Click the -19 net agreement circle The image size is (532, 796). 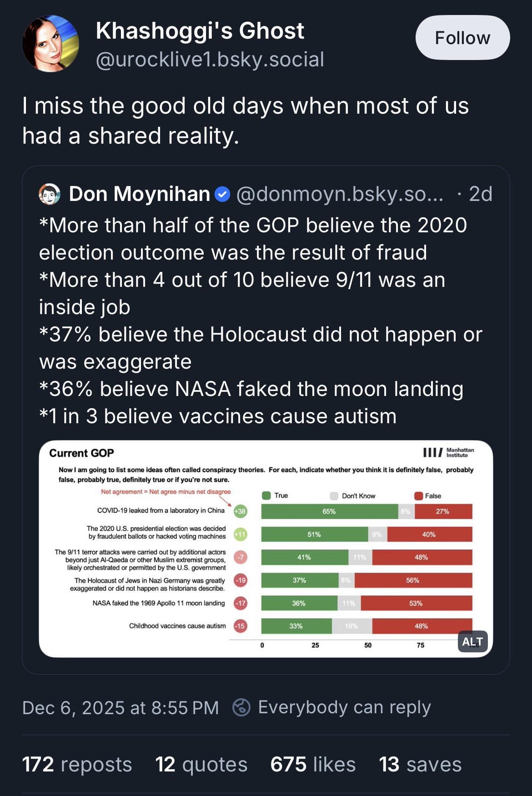click(x=240, y=580)
